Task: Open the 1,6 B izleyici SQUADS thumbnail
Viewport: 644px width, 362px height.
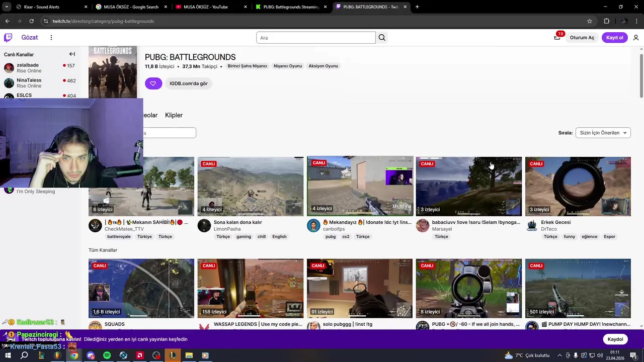Action: (141, 289)
